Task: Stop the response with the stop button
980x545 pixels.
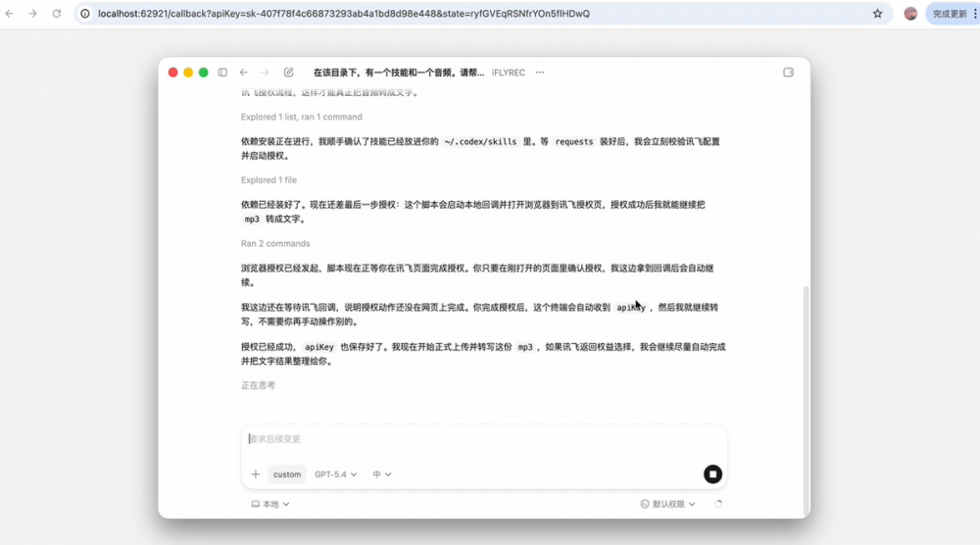Action: pyautogui.click(x=712, y=474)
